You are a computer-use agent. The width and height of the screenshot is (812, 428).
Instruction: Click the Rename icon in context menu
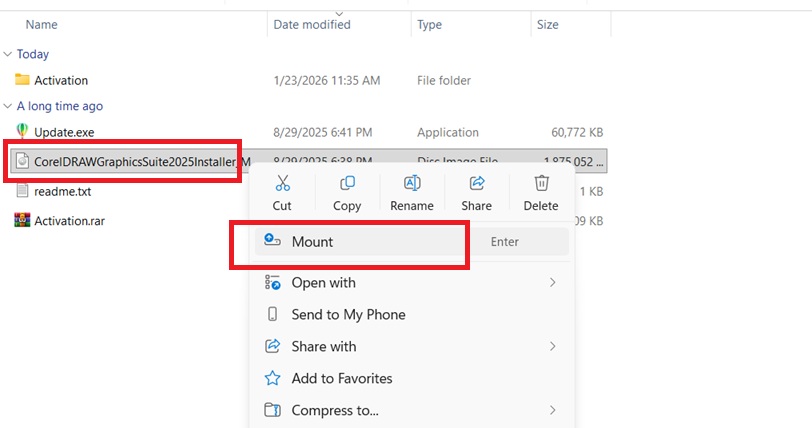pyautogui.click(x=412, y=183)
